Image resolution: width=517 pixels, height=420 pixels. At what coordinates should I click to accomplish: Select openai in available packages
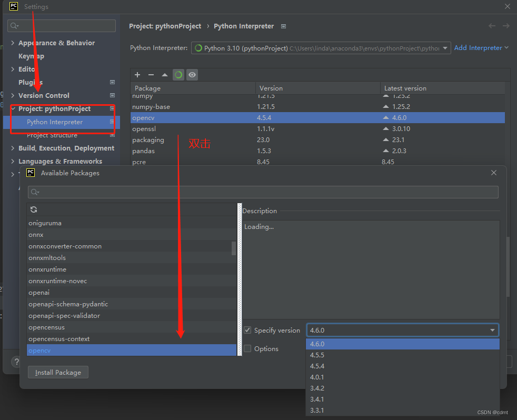[132, 293]
